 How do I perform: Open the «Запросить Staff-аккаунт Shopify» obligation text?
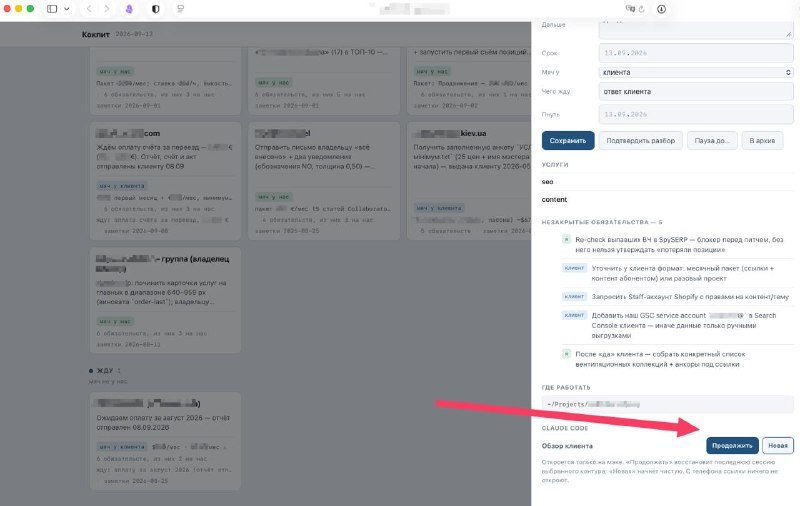690,296
